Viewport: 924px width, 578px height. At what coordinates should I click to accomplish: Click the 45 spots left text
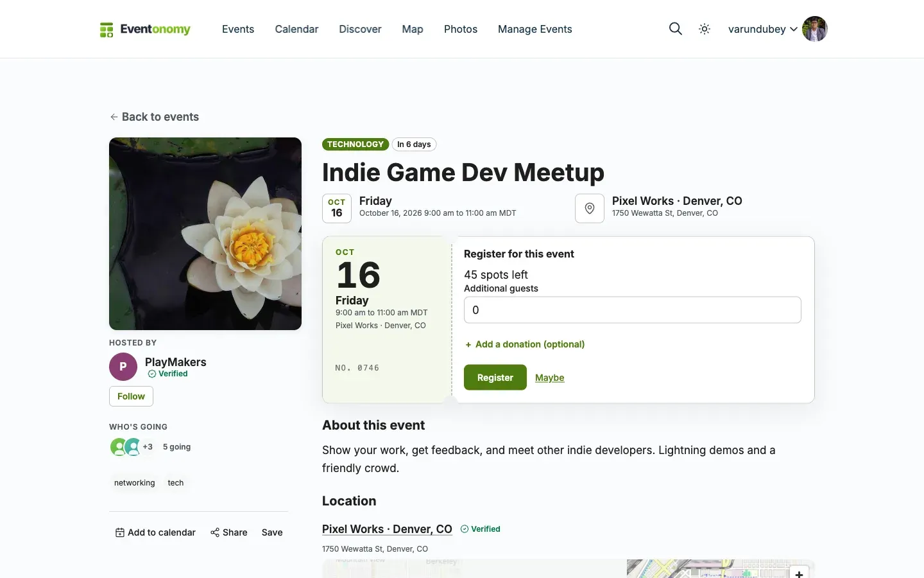point(496,275)
